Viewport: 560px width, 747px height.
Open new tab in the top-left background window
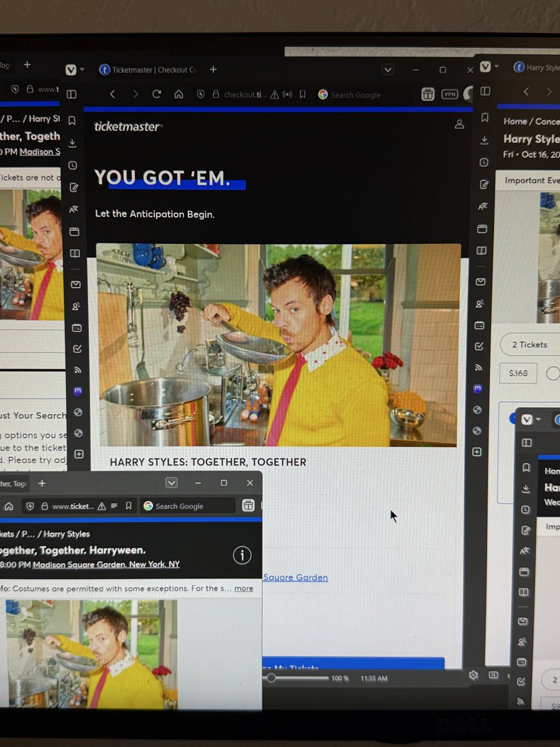[x=27, y=65]
